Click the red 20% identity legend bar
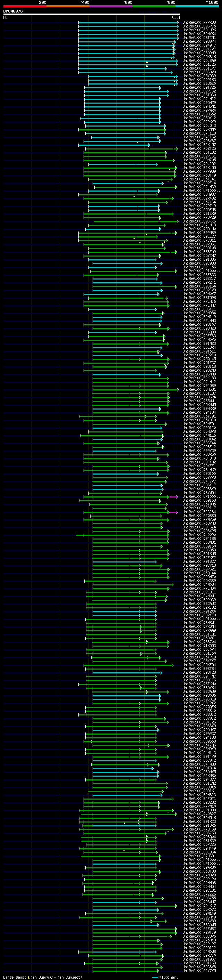Image resolution: width=222 pixels, height=980 pixels. [x=25, y=7]
